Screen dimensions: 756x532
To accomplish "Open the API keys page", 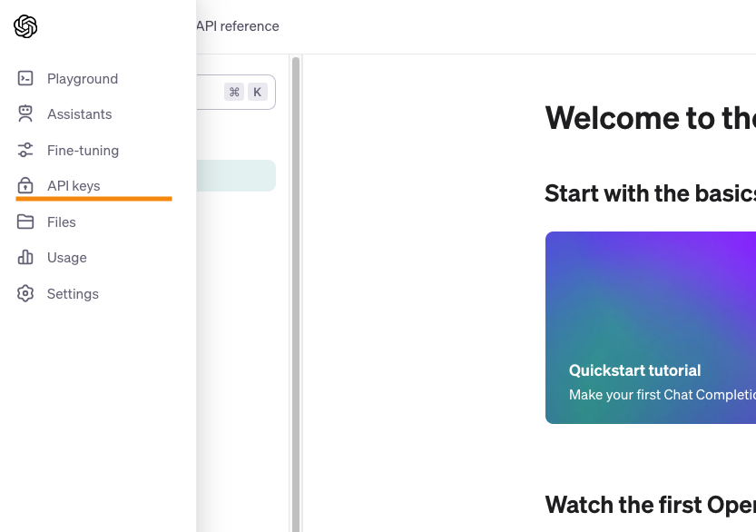I will click(74, 186).
